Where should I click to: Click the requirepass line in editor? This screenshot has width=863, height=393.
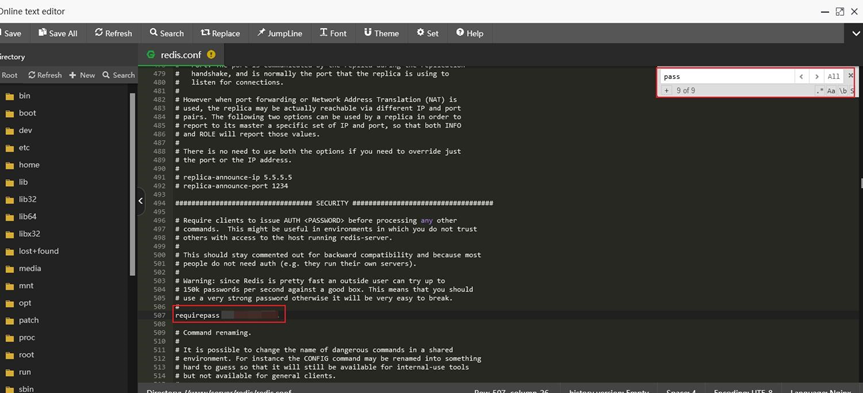[x=229, y=315]
